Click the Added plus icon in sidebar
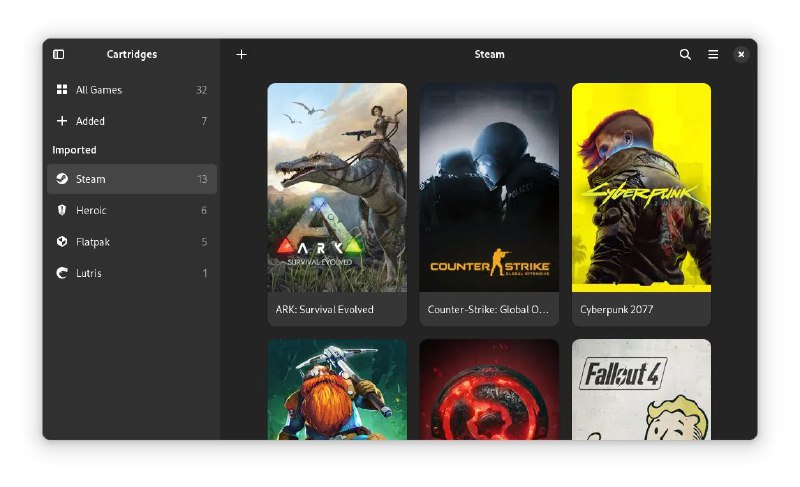 [x=62, y=121]
